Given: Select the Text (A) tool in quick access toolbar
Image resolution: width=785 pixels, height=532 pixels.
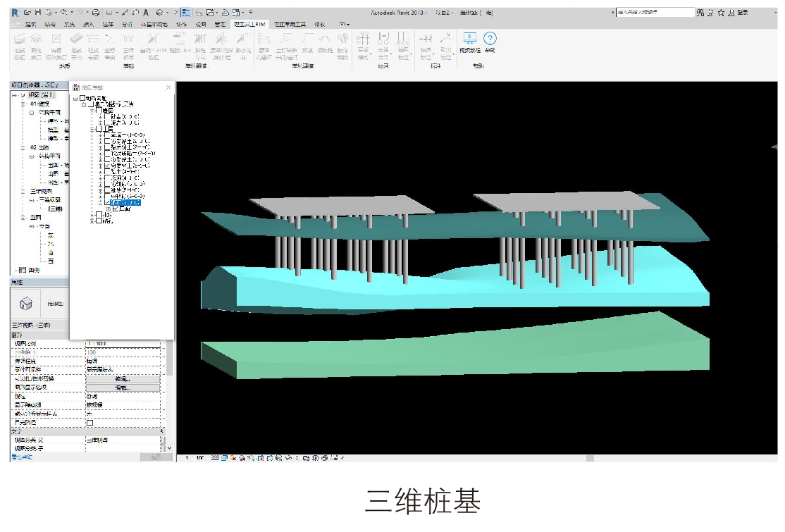Looking at the screenshot, I should 146,13.
